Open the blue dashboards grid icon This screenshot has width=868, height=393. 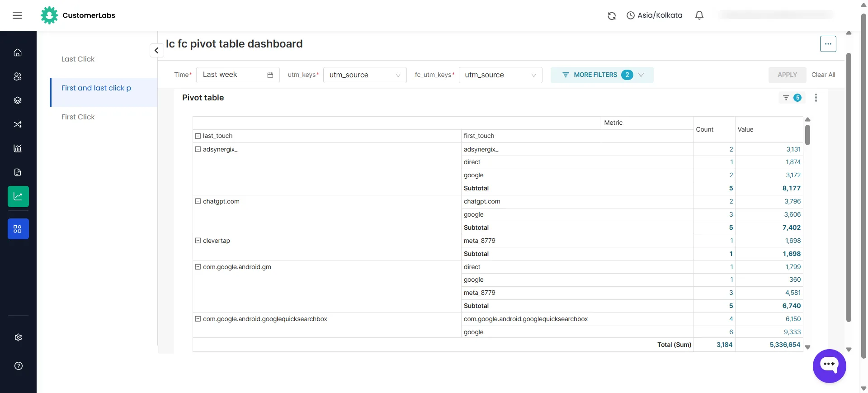18,229
